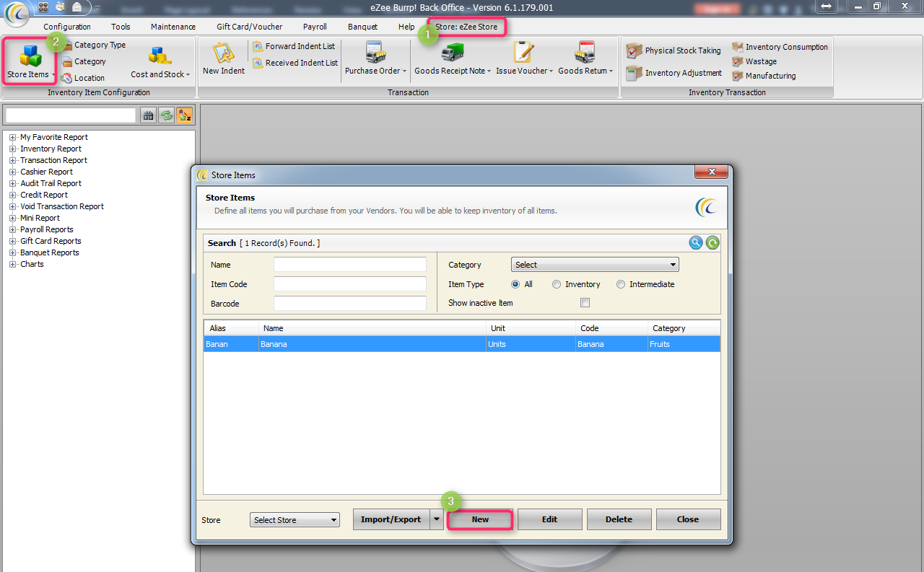Open Category in the ribbon
Viewport: 924px width, 572px height.
click(x=84, y=61)
